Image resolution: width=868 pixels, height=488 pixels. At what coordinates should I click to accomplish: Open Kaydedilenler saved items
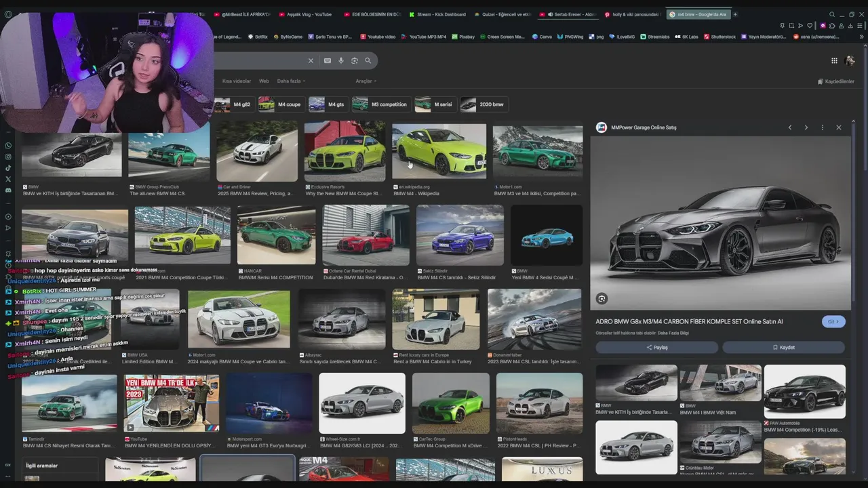click(836, 81)
